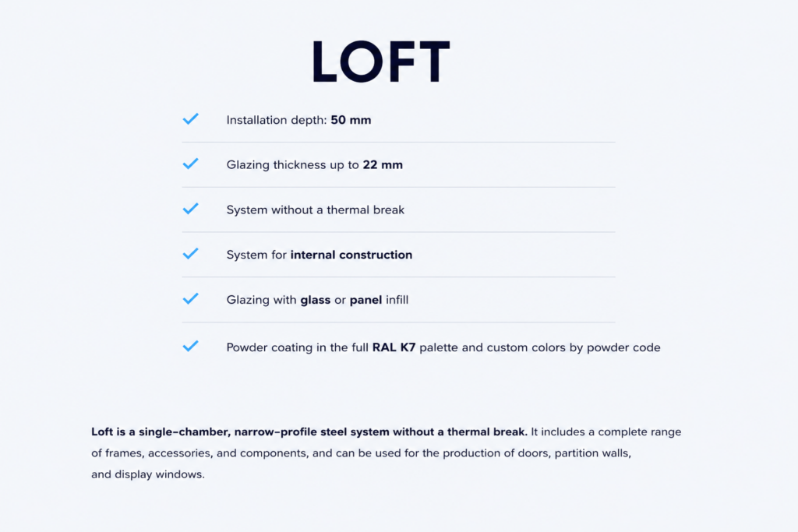The image size is (798, 532).
Task: Click the bold 22 mm value
Action: pyautogui.click(x=383, y=165)
